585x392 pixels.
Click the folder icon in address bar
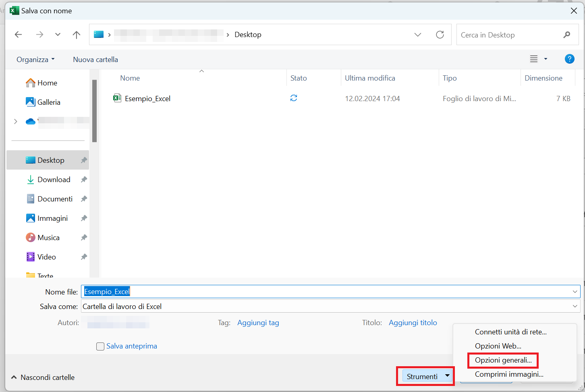click(99, 35)
